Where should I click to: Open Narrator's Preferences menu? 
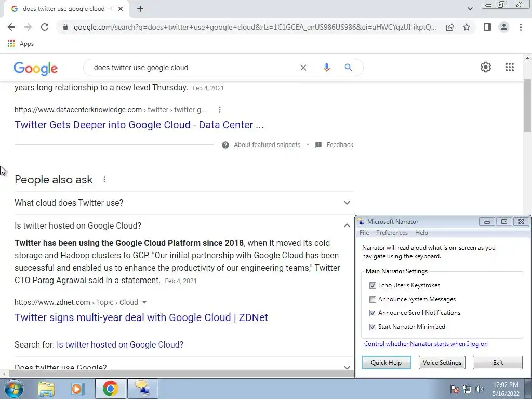point(392,233)
